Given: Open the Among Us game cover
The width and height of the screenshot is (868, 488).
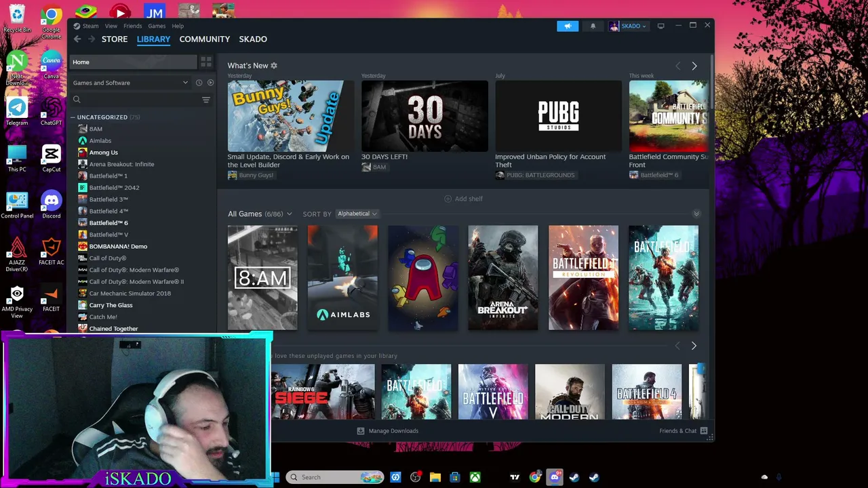Looking at the screenshot, I should [x=422, y=278].
